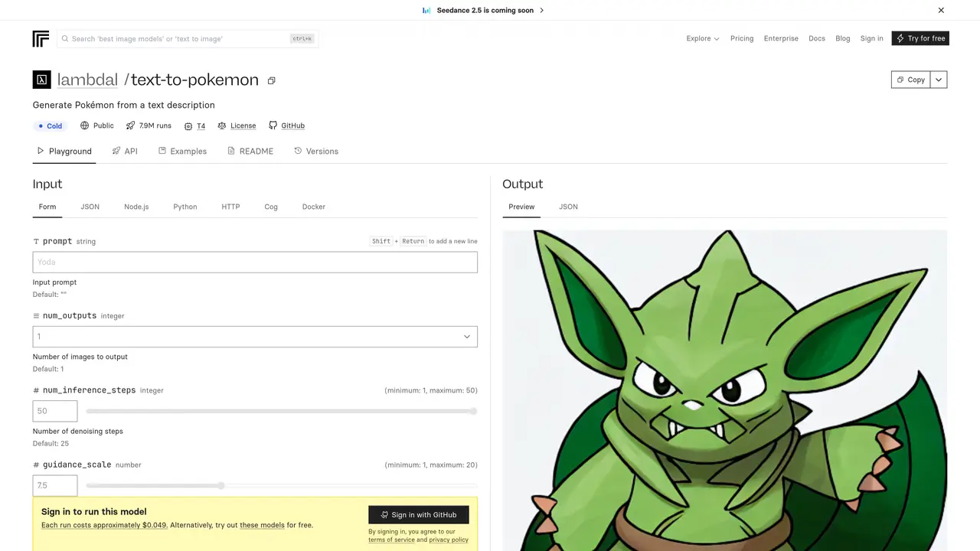
Task: Open the Enterprise page
Action: pyautogui.click(x=781, y=38)
